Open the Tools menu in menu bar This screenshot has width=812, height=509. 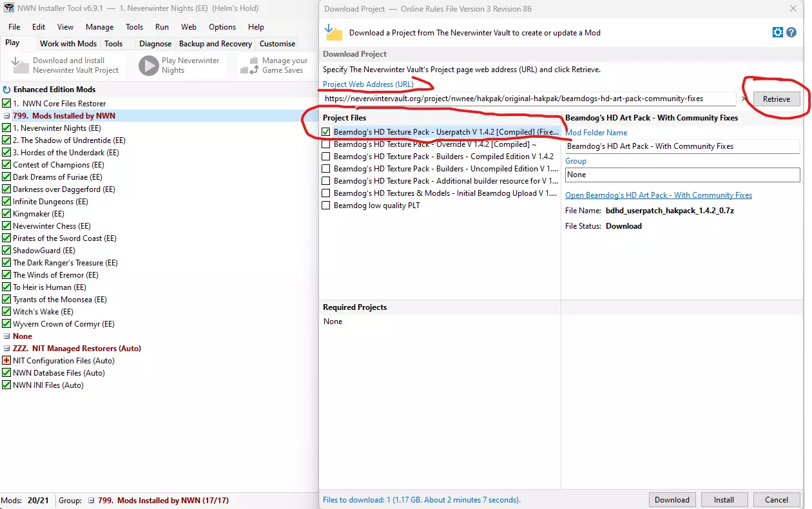[134, 27]
